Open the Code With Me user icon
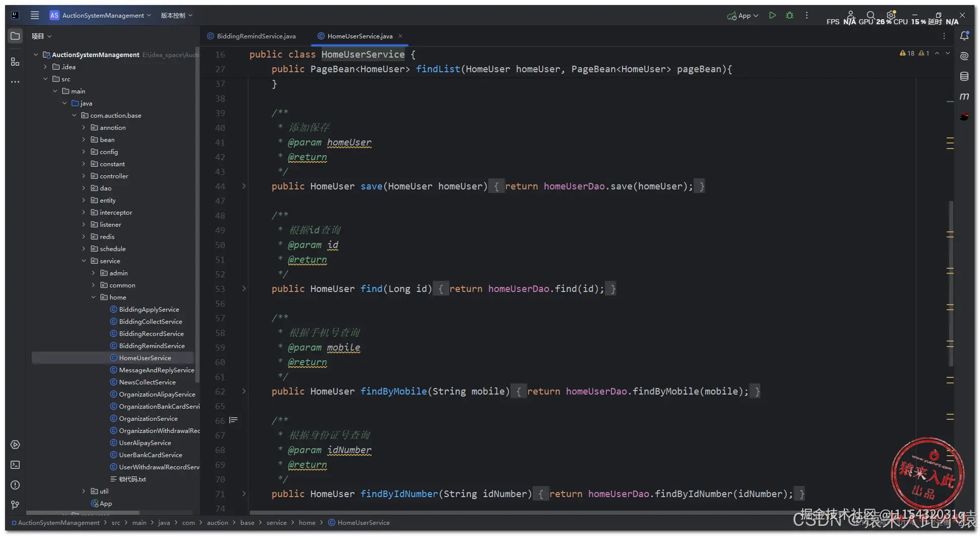The width and height of the screenshot is (980, 536). (851, 15)
